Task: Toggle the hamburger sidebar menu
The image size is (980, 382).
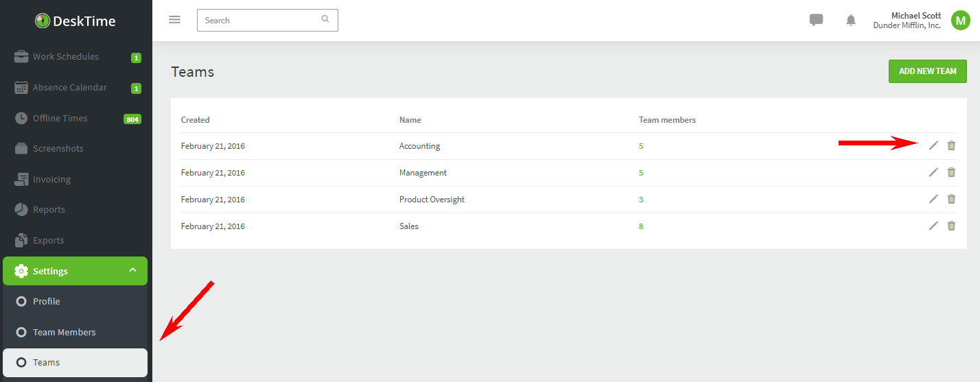Action: (x=174, y=20)
